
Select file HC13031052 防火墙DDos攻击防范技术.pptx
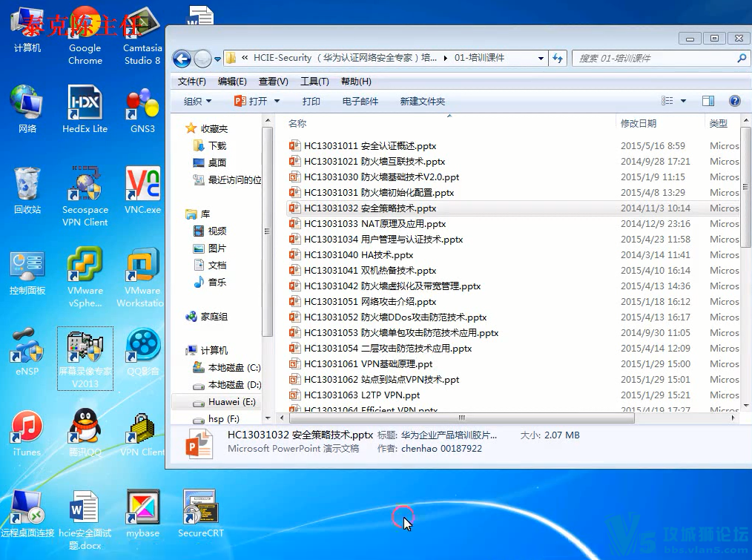388,317
